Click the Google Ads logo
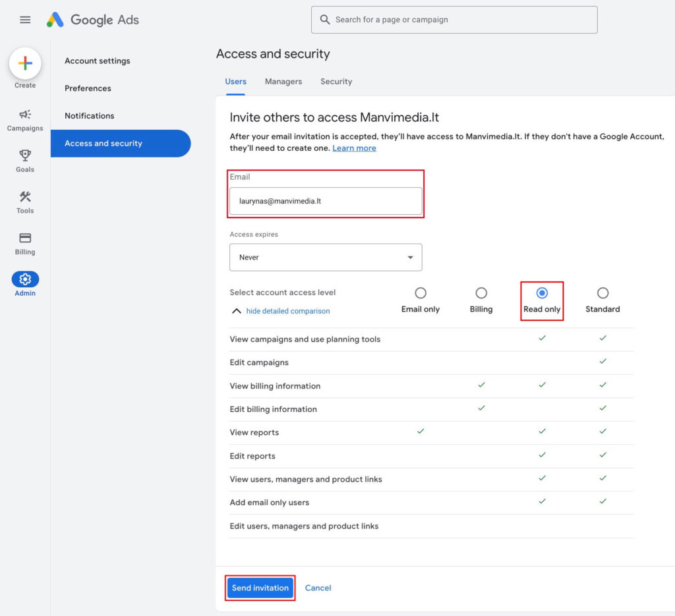The image size is (675, 616). [x=92, y=20]
